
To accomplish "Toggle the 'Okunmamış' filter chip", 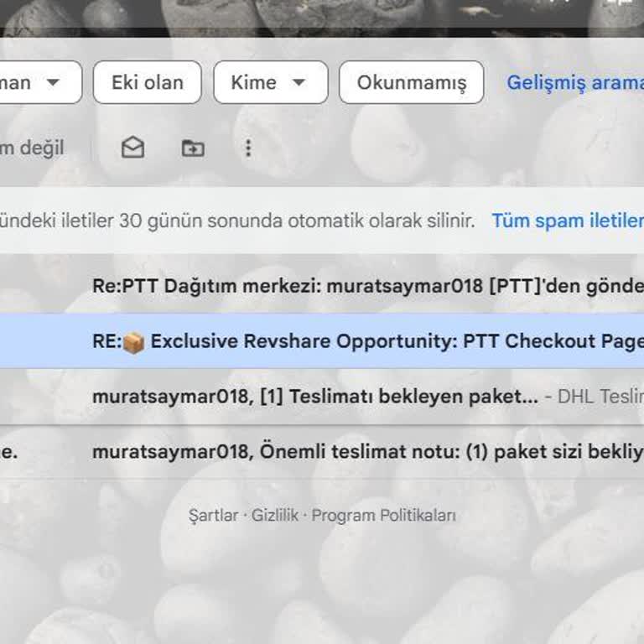I will point(412,82).
